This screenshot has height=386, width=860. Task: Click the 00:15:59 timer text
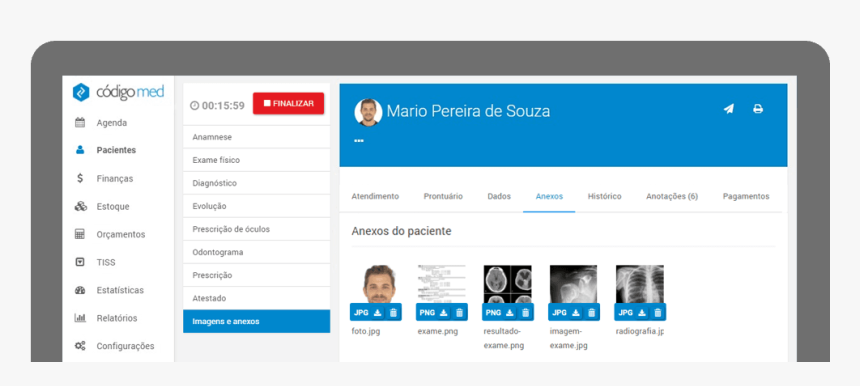tap(223, 105)
